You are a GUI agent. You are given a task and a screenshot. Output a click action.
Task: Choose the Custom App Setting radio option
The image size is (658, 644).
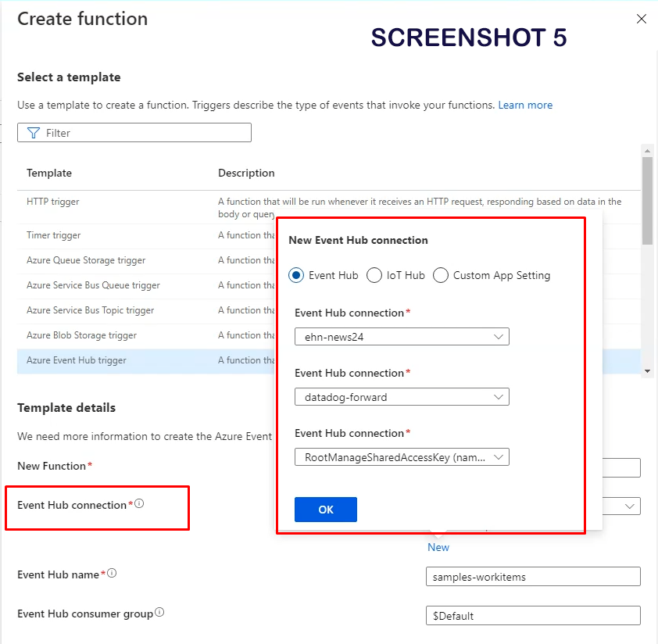point(441,275)
